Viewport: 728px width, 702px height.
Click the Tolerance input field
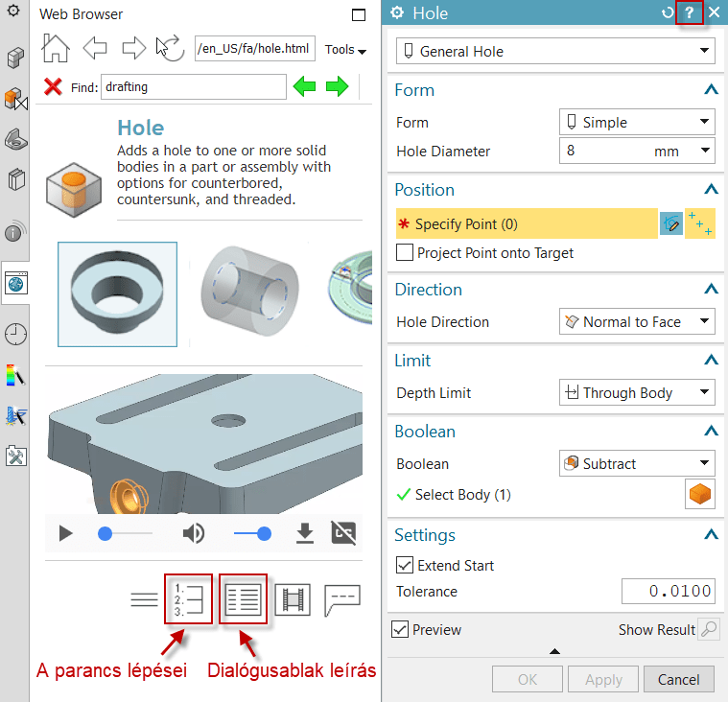pos(668,592)
